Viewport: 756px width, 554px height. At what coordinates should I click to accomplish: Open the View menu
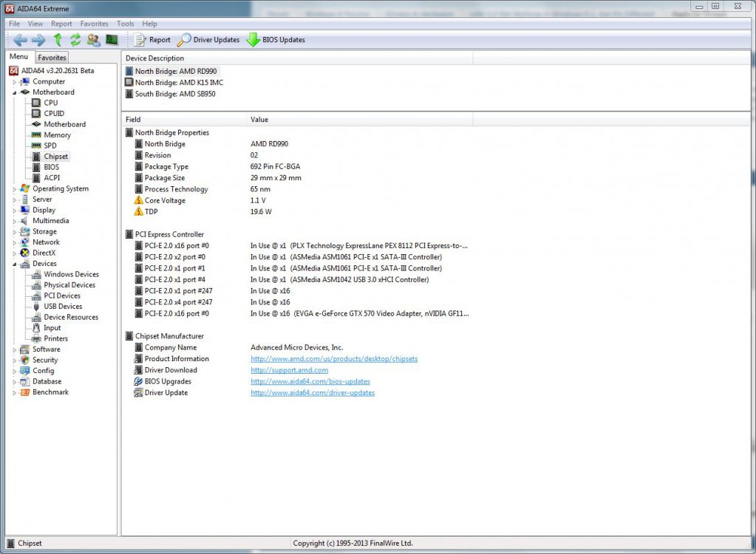35,24
